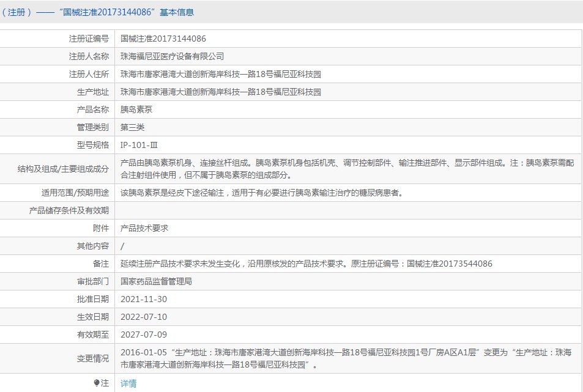Click the lightbulb icon beside 注

pos(97,383)
